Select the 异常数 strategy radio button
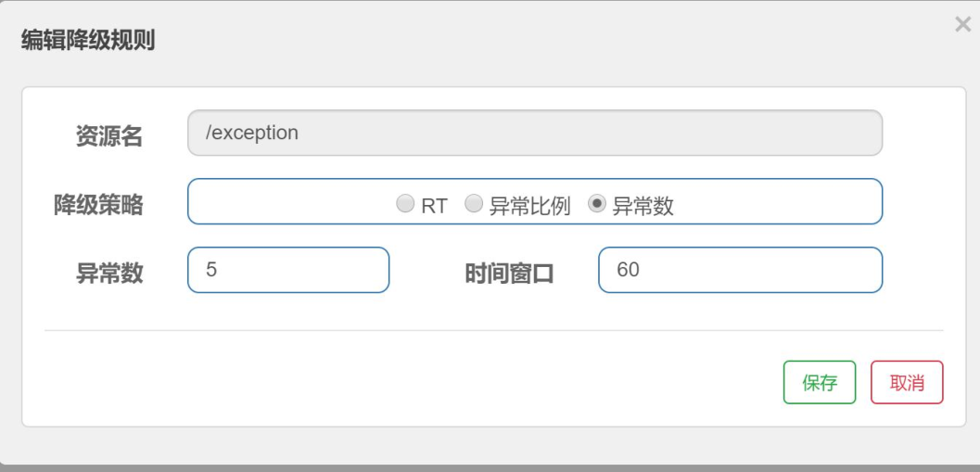The width and height of the screenshot is (980, 472). 596,205
